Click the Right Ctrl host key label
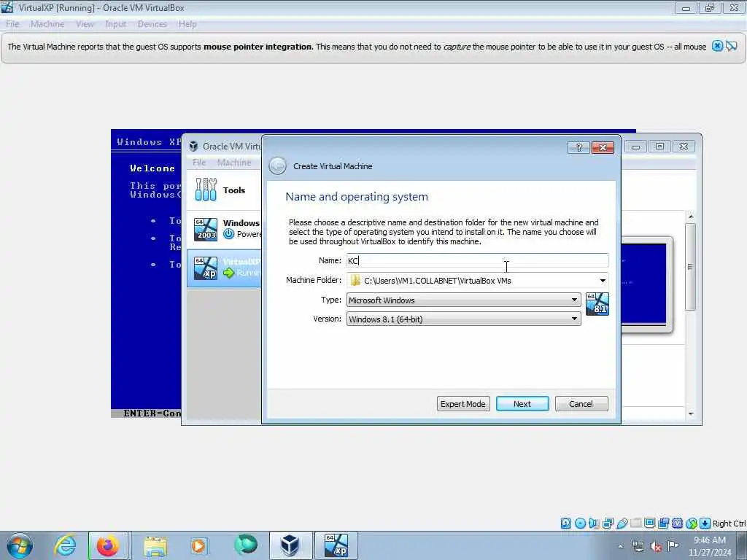This screenshot has height=560, width=747. (729, 524)
